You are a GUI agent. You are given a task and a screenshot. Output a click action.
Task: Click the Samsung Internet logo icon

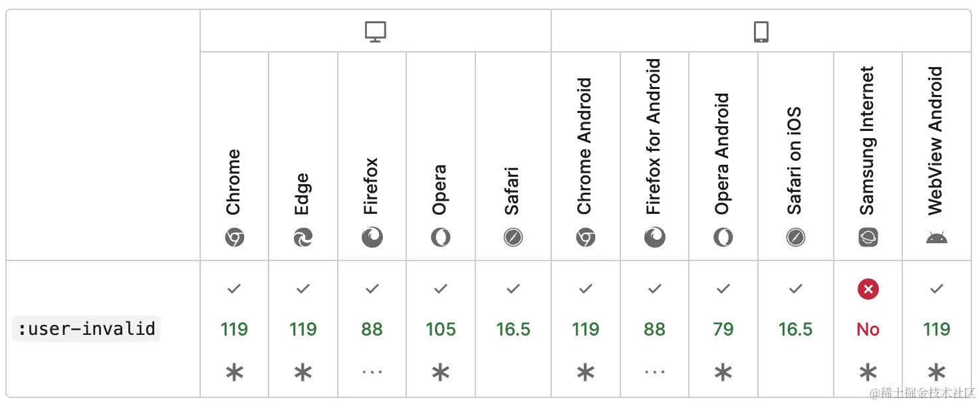coord(868,237)
